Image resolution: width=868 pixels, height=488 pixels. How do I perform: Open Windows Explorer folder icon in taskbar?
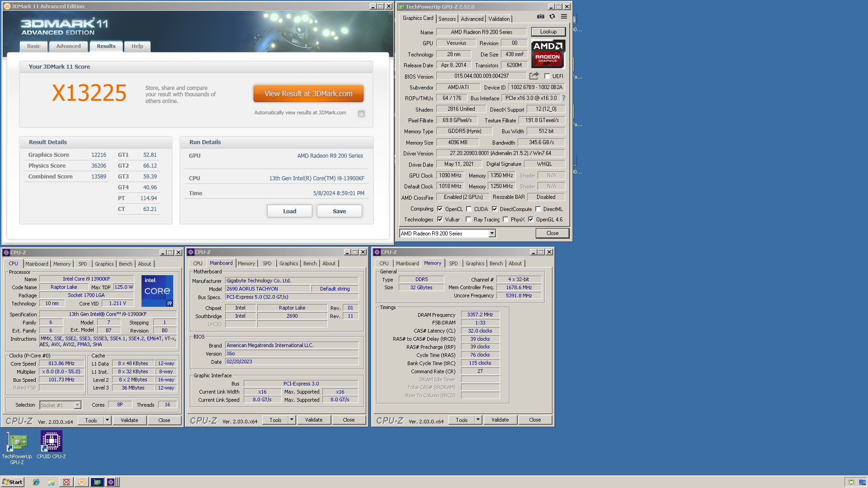[51, 482]
